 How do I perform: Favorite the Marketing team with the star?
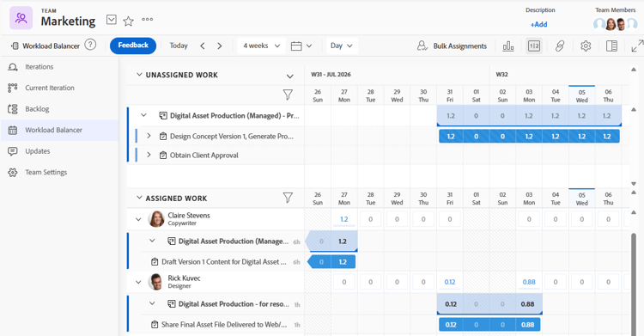(129, 21)
